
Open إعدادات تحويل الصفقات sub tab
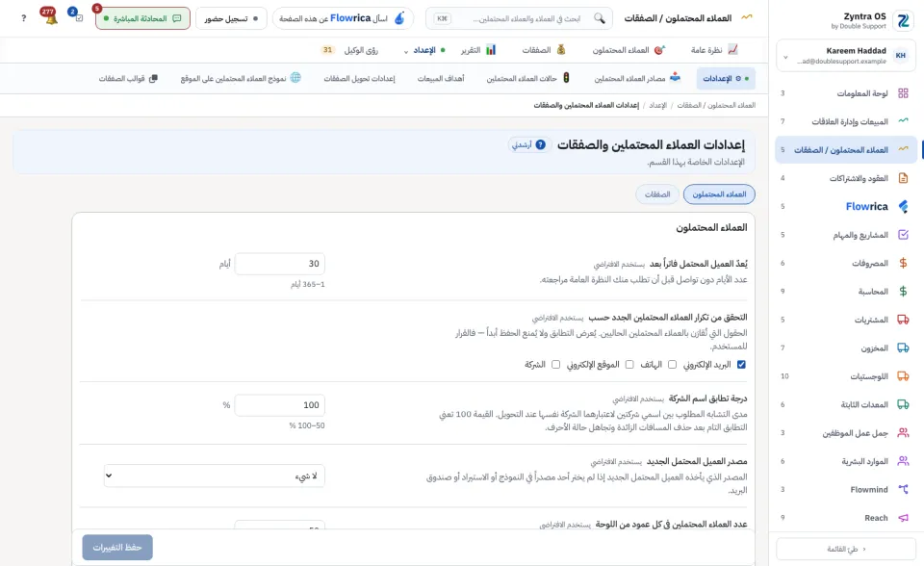(x=359, y=78)
